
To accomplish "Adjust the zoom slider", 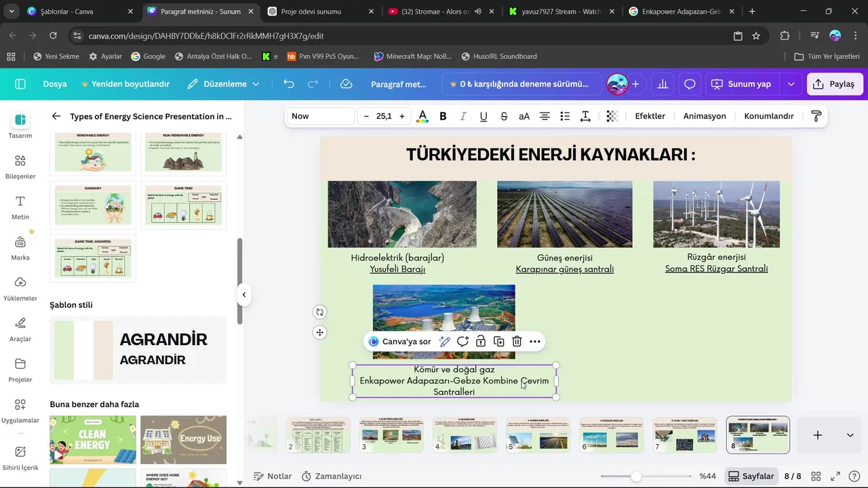I will tap(636, 476).
